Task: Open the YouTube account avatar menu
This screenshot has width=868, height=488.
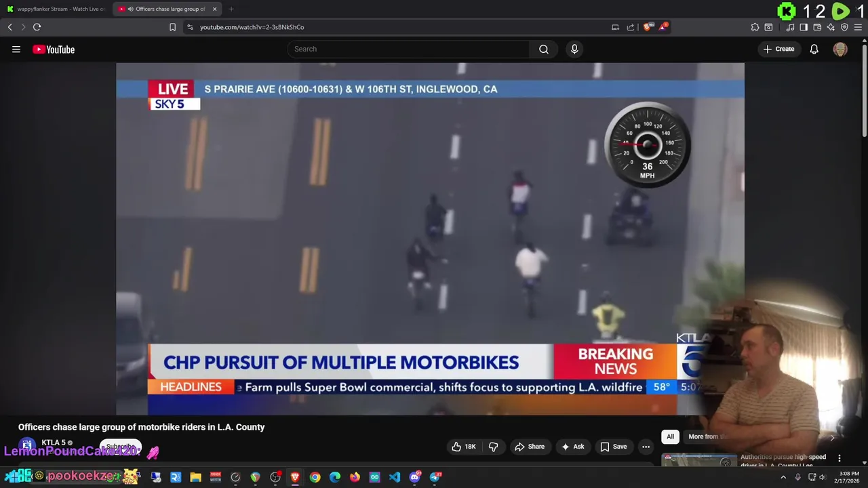Action: point(840,49)
